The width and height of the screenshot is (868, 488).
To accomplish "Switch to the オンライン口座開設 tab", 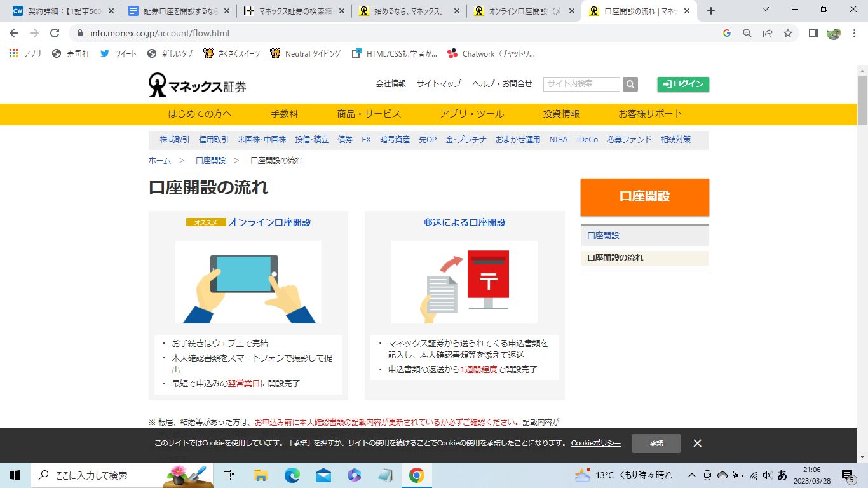I will pos(524,11).
